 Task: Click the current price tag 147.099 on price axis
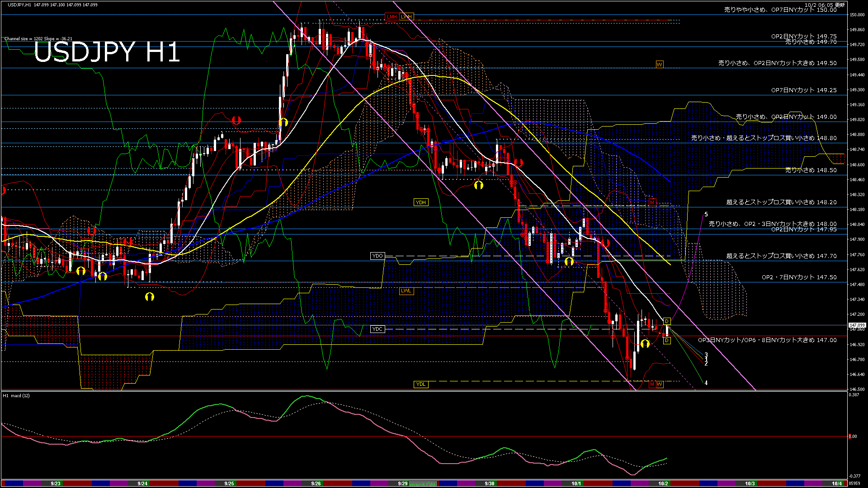click(857, 325)
